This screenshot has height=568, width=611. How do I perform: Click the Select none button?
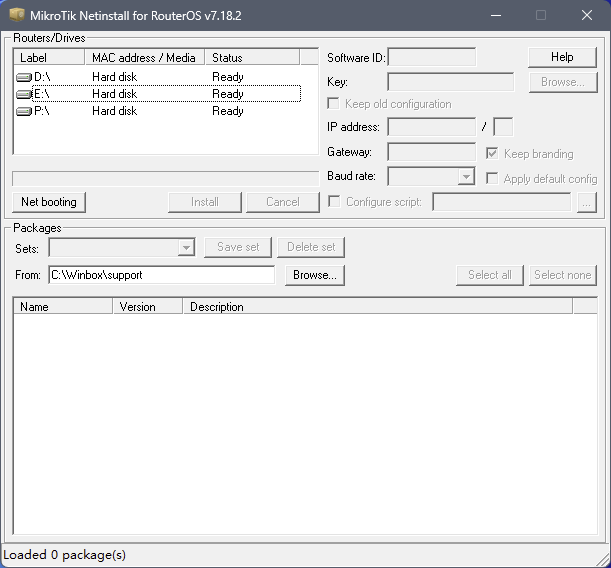click(x=563, y=275)
